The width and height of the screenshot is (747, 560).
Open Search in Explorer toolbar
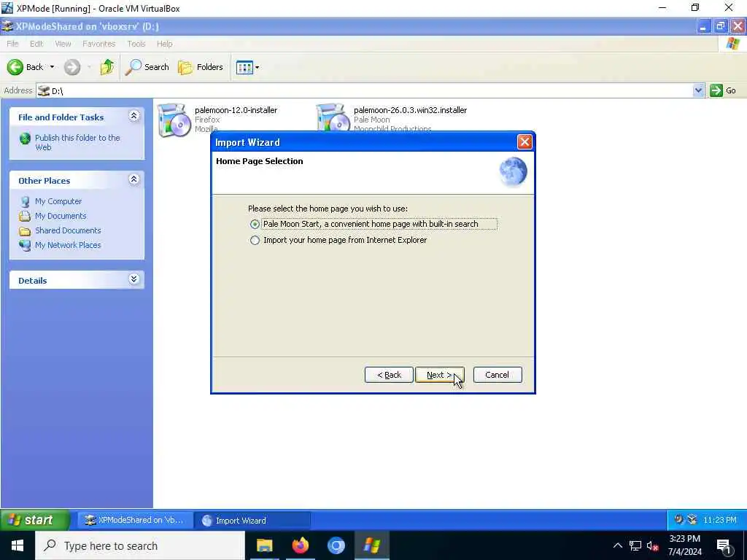tap(147, 67)
